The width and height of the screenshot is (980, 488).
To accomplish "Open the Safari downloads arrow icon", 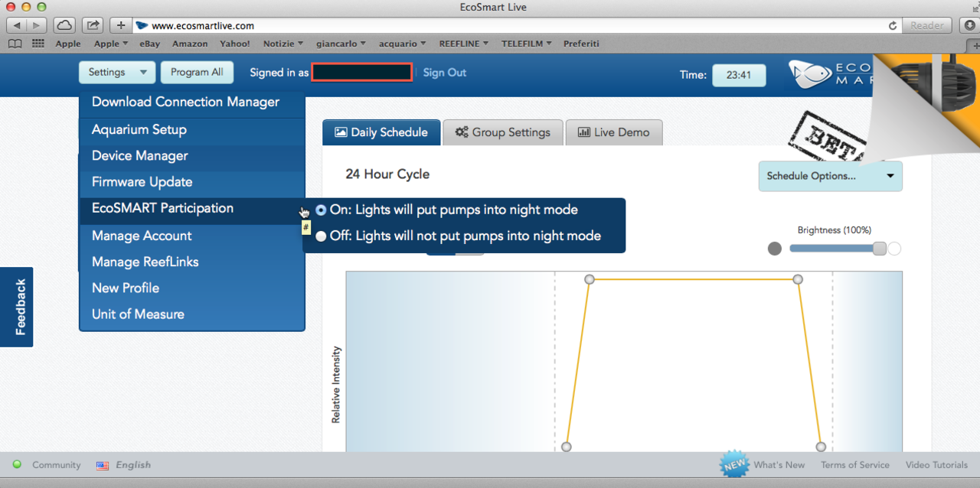I will click(969, 25).
